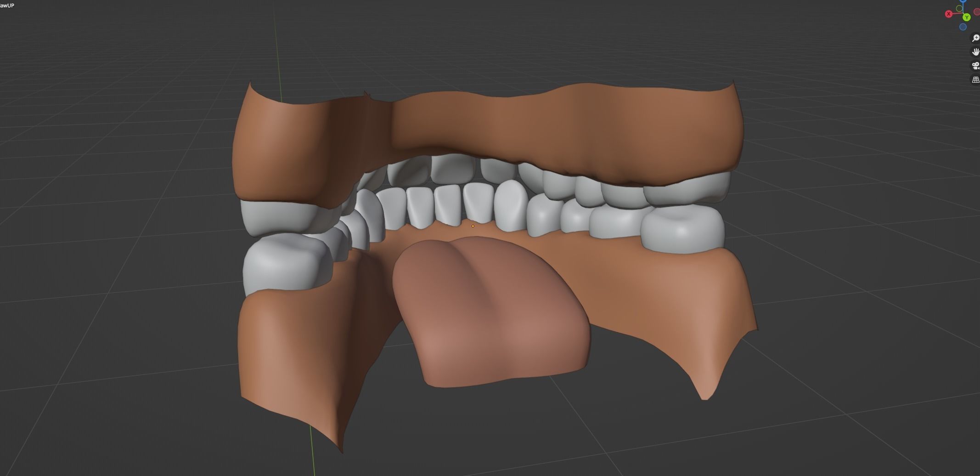Image resolution: width=980 pixels, height=476 pixels.
Task: Toggle the camera view icon
Action: pyautogui.click(x=975, y=66)
